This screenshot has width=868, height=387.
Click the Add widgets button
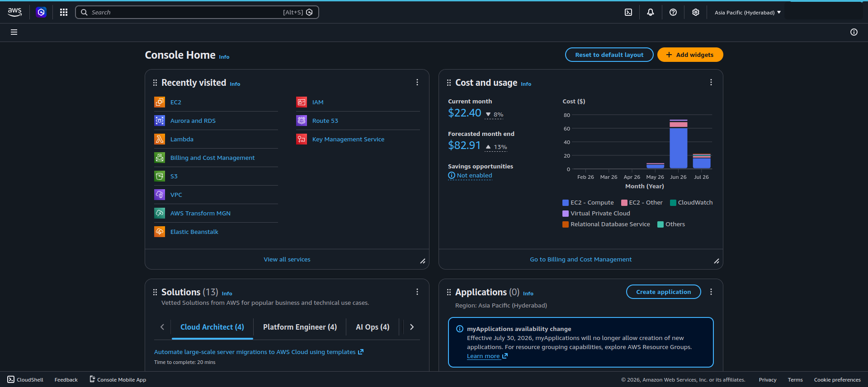click(x=690, y=55)
